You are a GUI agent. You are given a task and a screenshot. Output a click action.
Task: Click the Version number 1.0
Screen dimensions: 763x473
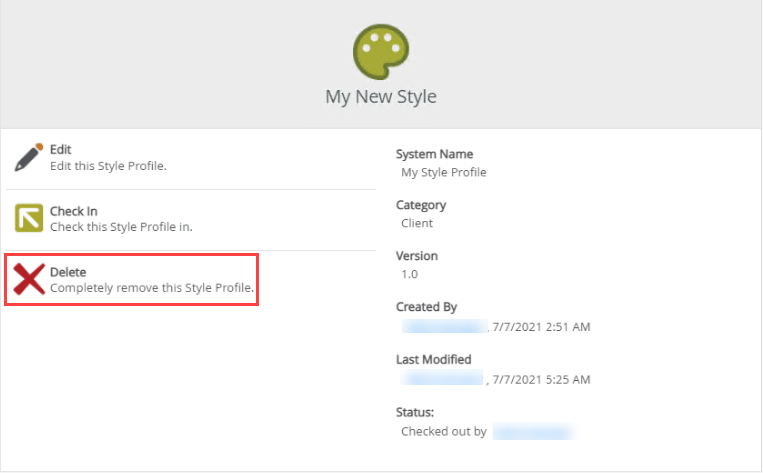coord(409,274)
